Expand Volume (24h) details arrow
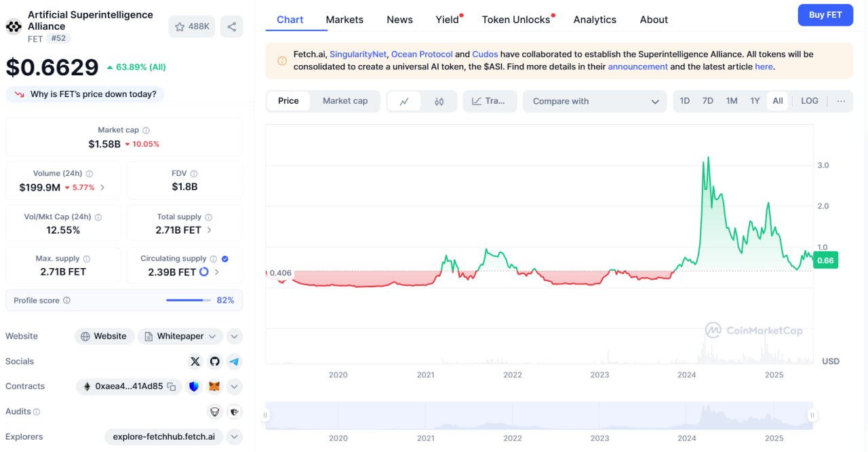The image size is (868, 452). pos(102,187)
